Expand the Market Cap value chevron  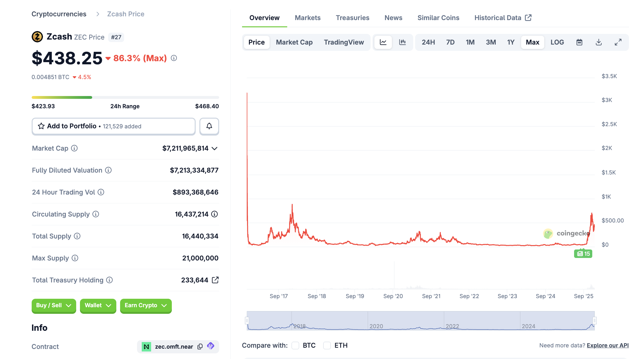(214, 148)
